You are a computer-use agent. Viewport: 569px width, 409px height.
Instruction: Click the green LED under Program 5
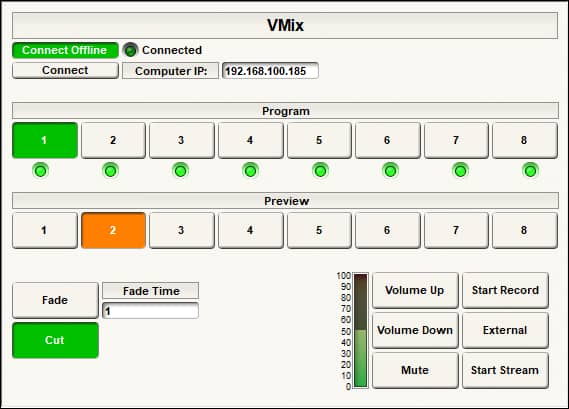tap(320, 171)
